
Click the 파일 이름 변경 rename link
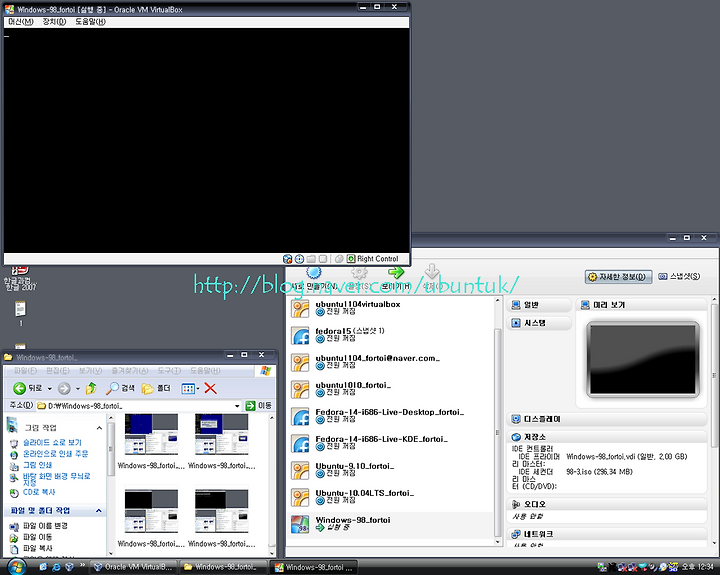click(x=45, y=526)
